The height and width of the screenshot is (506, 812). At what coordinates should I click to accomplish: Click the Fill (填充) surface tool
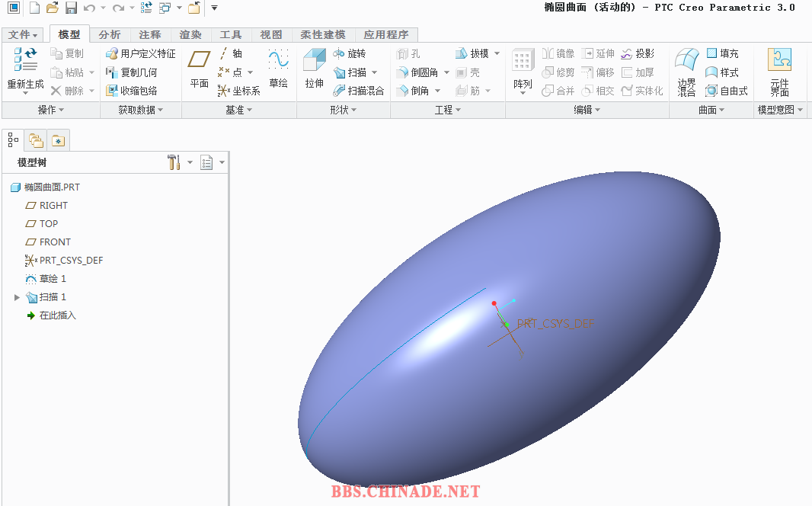(722, 53)
